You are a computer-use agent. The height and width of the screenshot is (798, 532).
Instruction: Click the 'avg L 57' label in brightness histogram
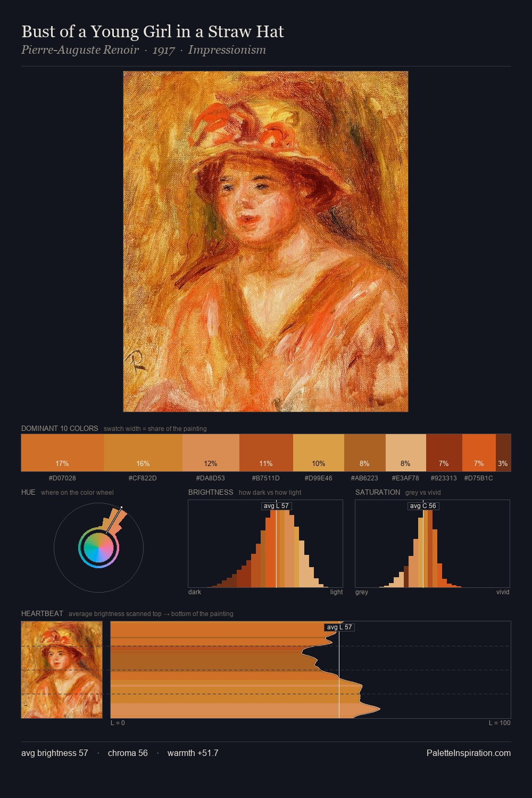(276, 506)
